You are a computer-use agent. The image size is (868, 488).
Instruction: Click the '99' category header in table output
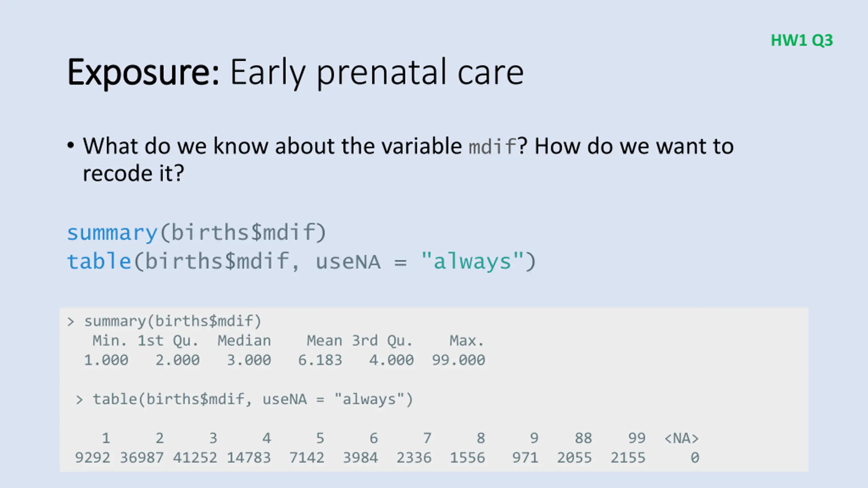point(637,439)
